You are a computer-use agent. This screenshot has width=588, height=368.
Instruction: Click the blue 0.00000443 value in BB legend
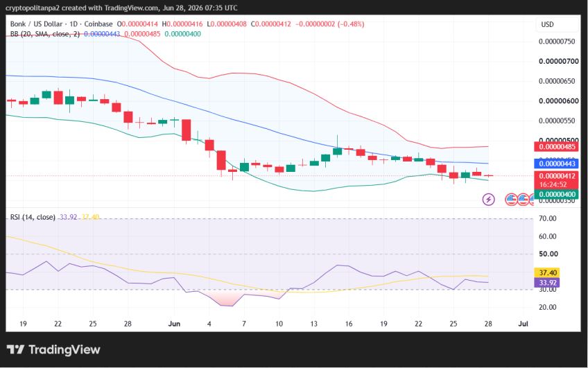pyautogui.click(x=102, y=34)
